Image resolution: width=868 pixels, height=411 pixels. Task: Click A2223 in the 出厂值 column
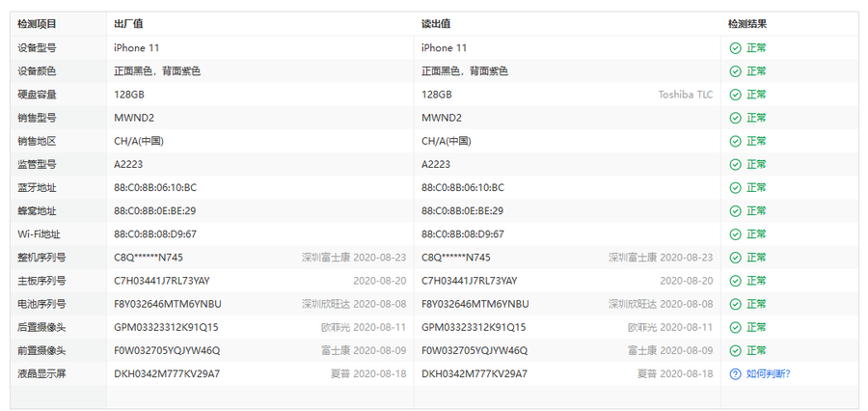(128, 165)
